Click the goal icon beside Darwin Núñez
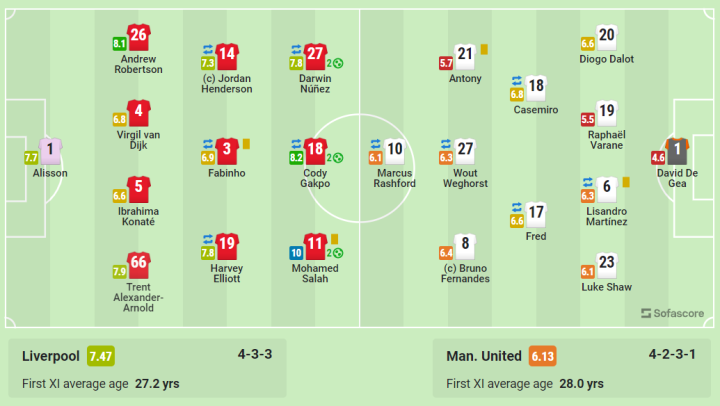The width and height of the screenshot is (720, 406). click(338, 63)
